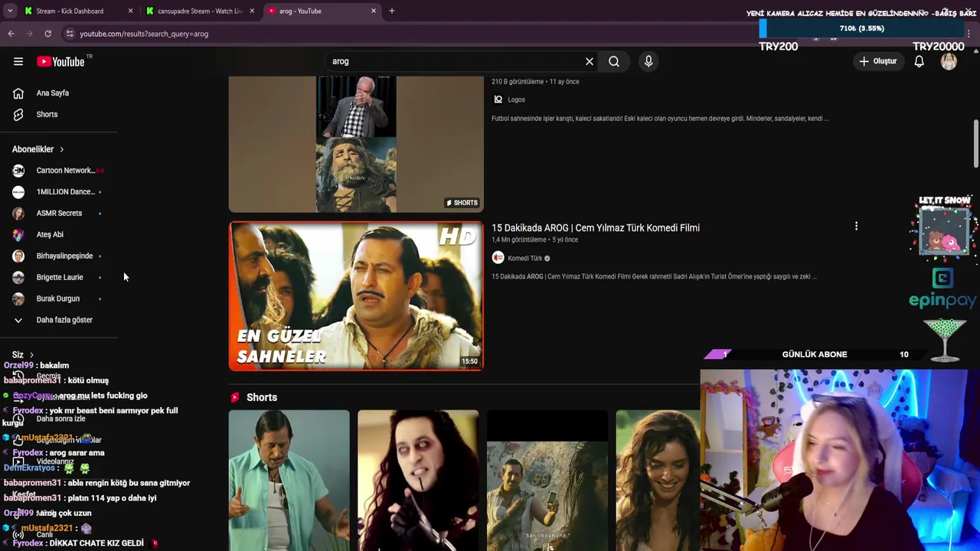Start voice search with the microphone icon

click(x=648, y=61)
